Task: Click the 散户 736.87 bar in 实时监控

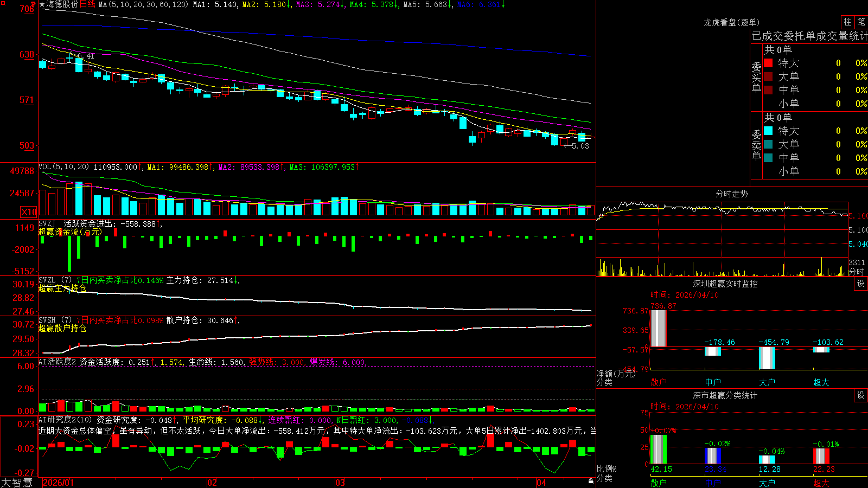Action: (658, 328)
